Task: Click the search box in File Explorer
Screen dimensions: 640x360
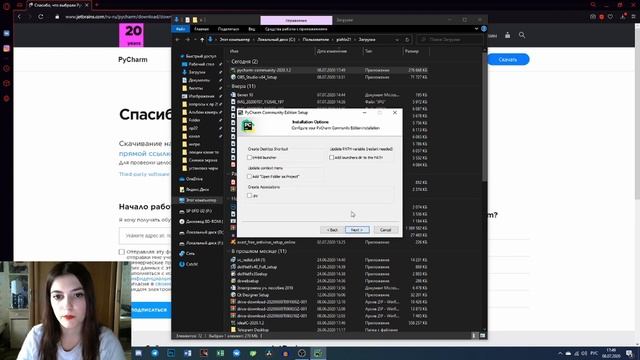Action: (450, 40)
